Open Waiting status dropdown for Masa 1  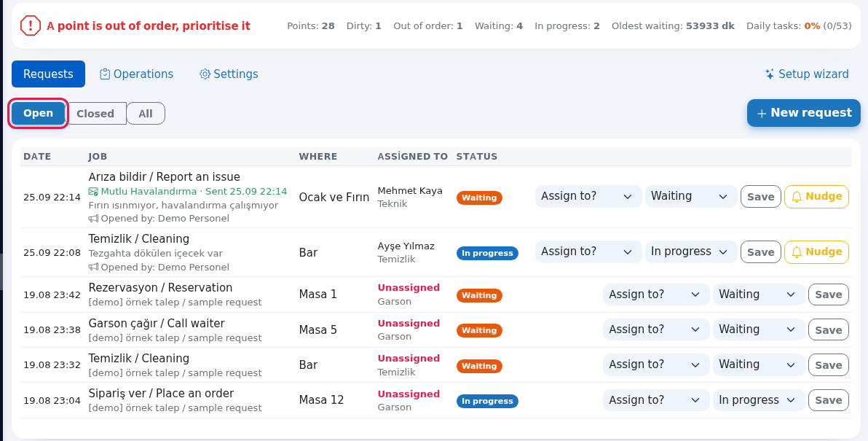pos(758,294)
